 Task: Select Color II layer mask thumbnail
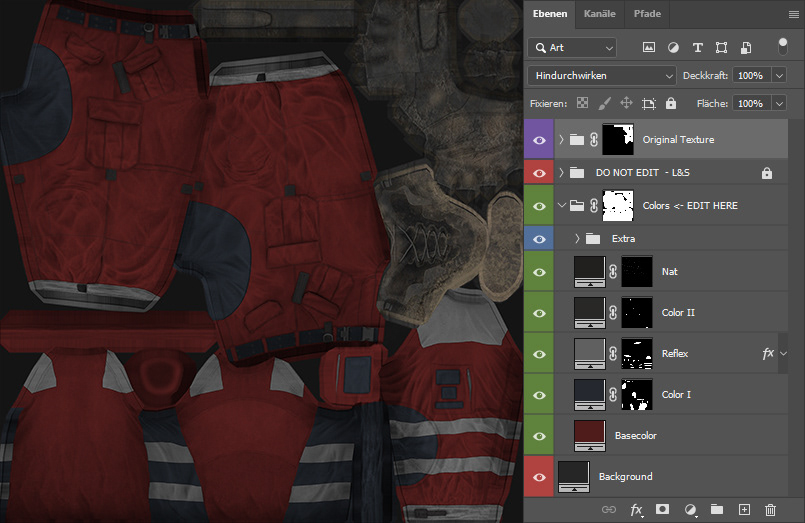pyautogui.click(x=637, y=312)
